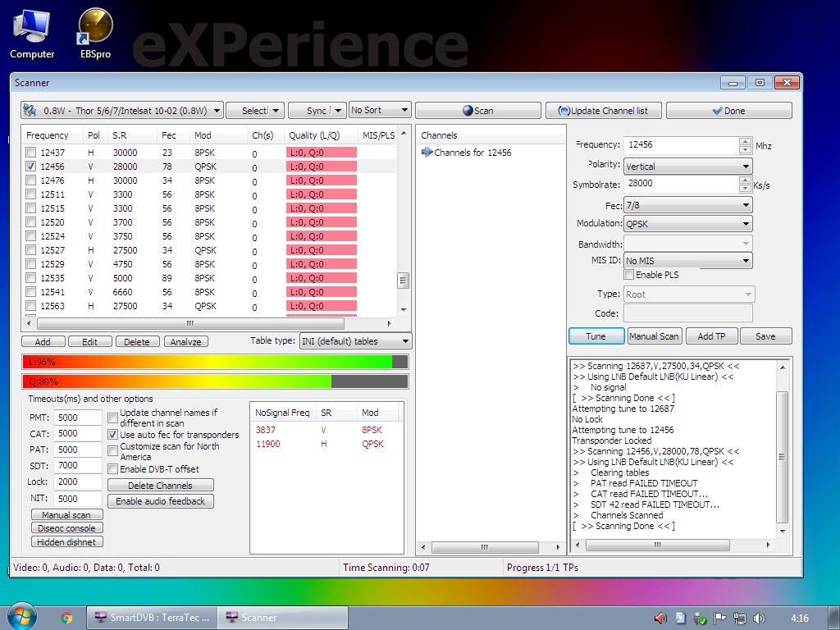Click blue arrow icon beside Channels for 12456
This screenshot has height=630, width=840.
pos(427,152)
